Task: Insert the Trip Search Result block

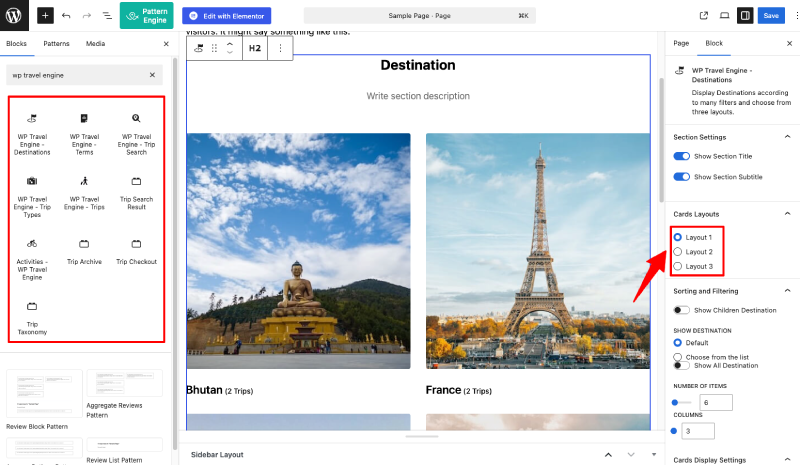Action: click(136, 194)
